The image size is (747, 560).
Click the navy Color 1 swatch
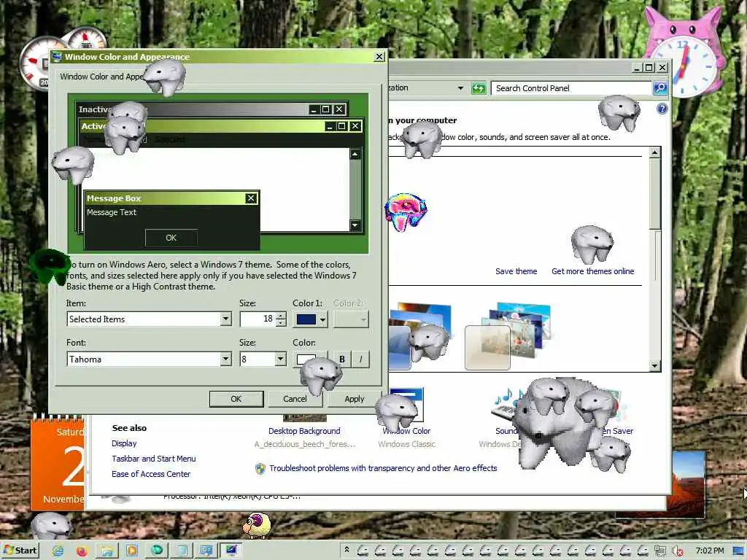click(x=306, y=319)
